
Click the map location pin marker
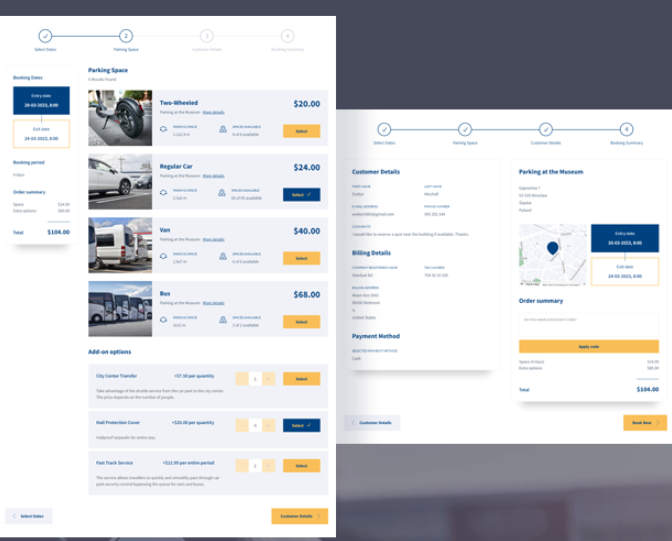(553, 248)
